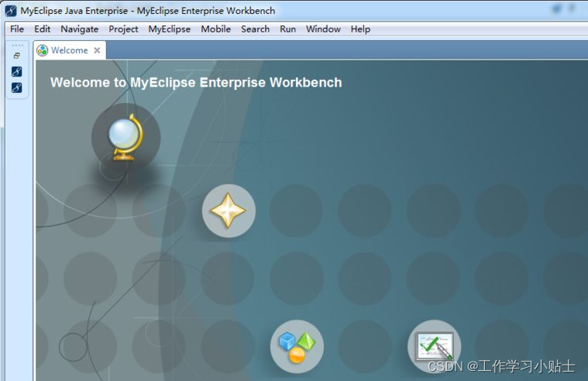588x381 pixels.
Task: Open the Edit menu
Action: pyautogui.click(x=42, y=29)
